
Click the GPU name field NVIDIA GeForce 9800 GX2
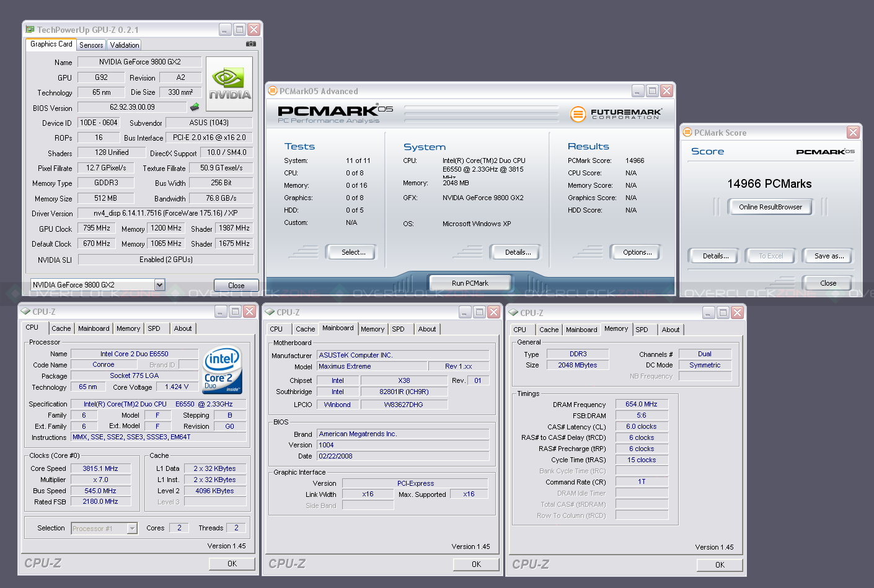[x=139, y=62]
